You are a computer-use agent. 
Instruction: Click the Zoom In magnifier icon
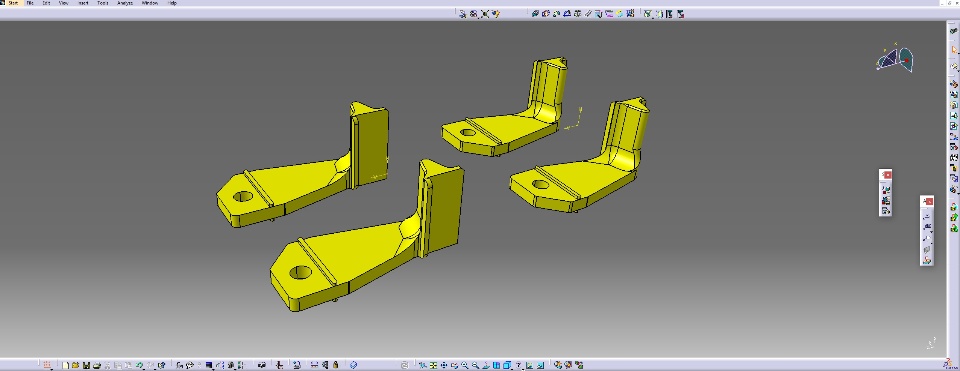coord(465,365)
